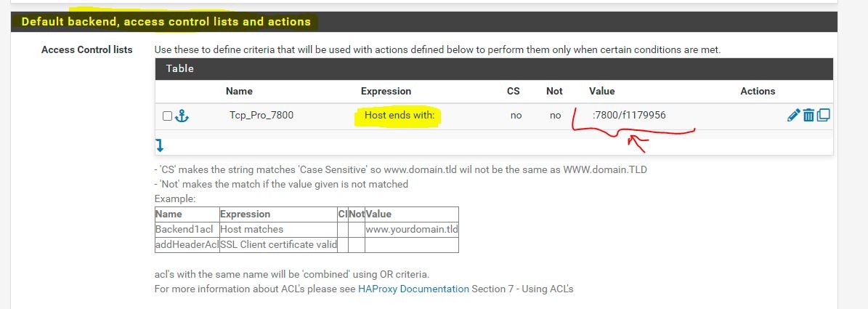This screenshot has width=868, height=309.
Task: Click the Actions column header
Action: pyautogui.click(x=758, y=91)
